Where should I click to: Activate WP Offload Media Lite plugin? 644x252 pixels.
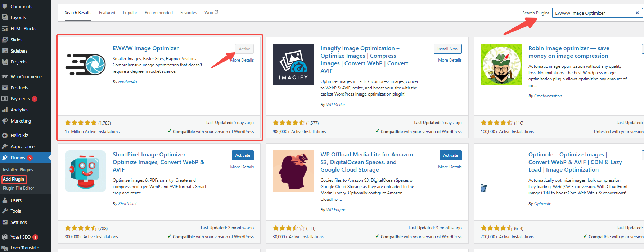point(450,155)
